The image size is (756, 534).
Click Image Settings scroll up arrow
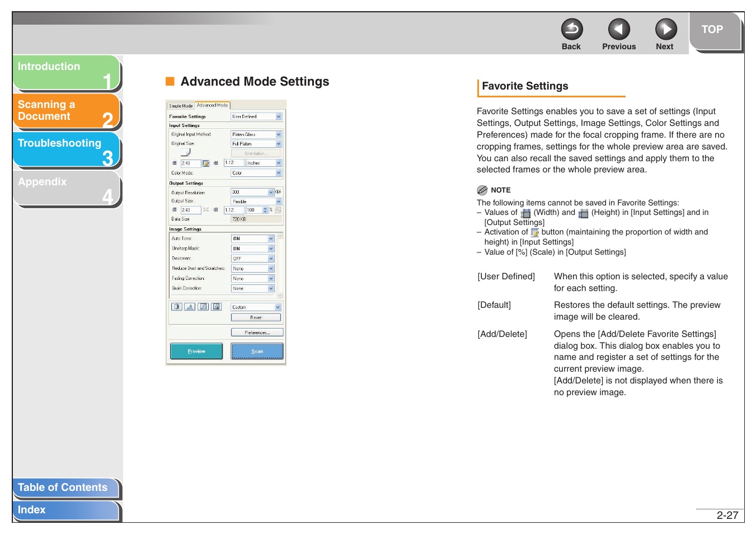click(280, 236)
